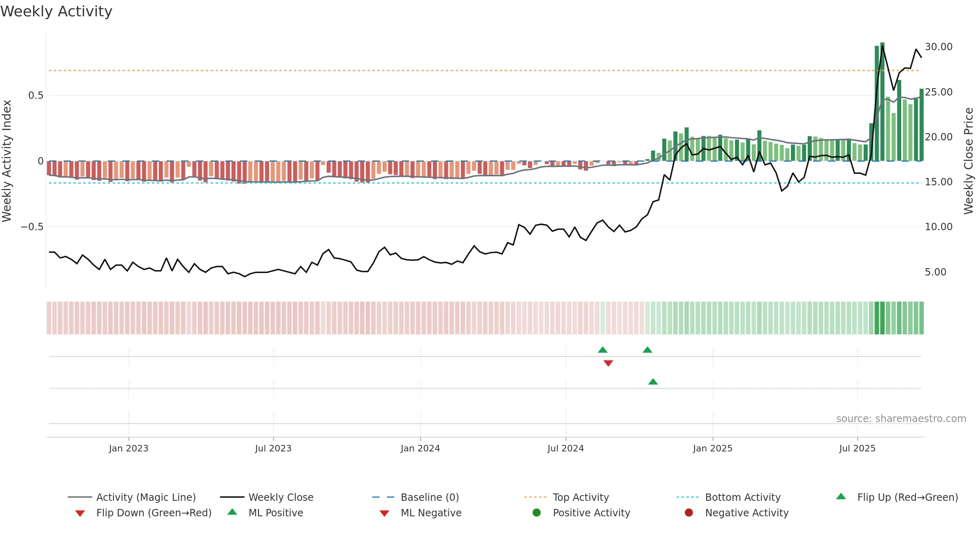Toggle ML Positive legend entry

point(265,513)
